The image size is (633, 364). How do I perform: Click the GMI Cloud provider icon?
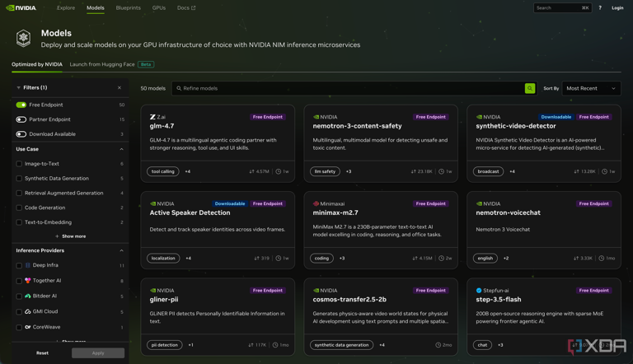pyautogui.click(x=28, y=311)
